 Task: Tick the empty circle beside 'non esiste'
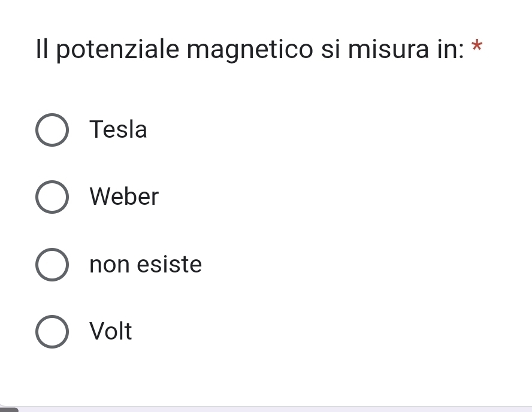click(x=52, y=264)
